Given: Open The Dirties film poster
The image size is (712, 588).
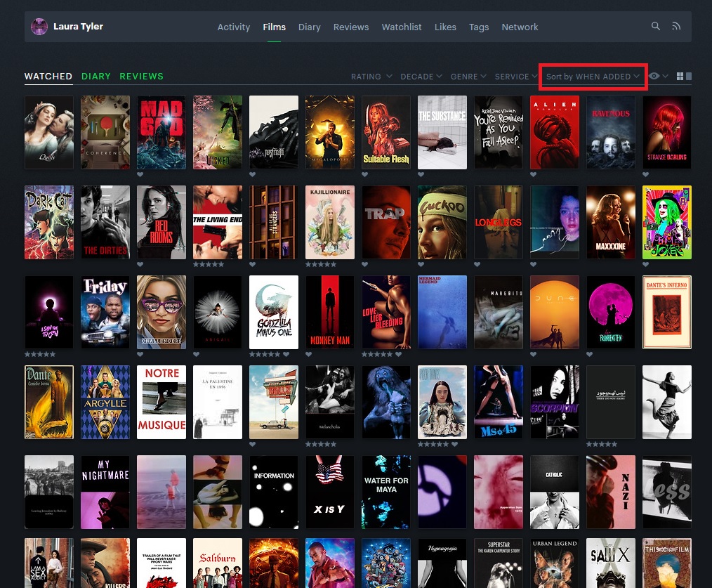Looking at the screenshot, I should pyautogui.click(x=105, y=222).
